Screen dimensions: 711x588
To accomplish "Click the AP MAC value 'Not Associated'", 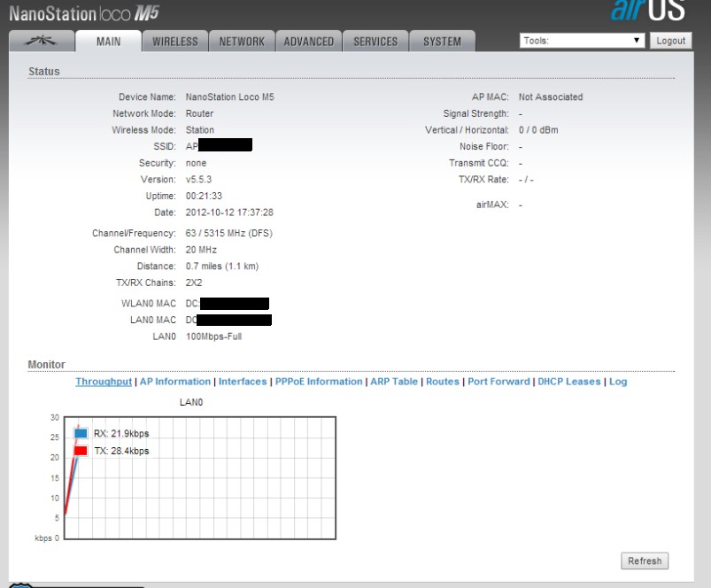I will tap(551, 97).
